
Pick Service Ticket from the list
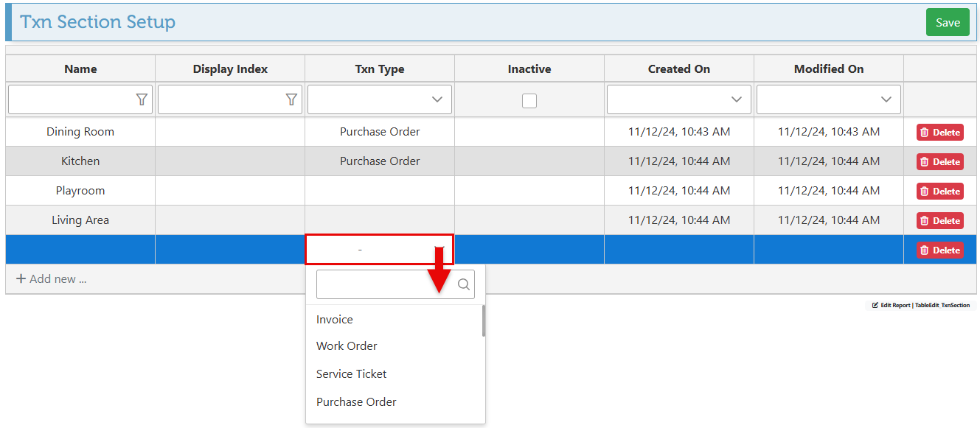coord(351,374)
